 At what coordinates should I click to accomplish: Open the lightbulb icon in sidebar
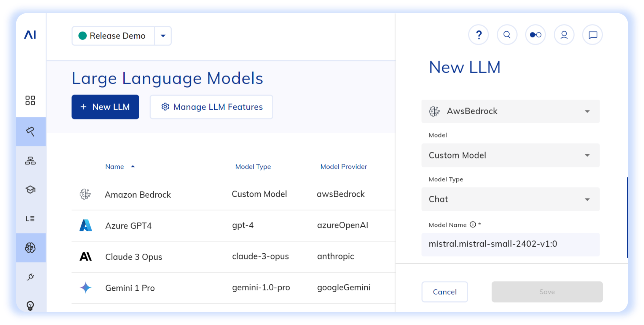pyautogui.click(x=30, y=305)
